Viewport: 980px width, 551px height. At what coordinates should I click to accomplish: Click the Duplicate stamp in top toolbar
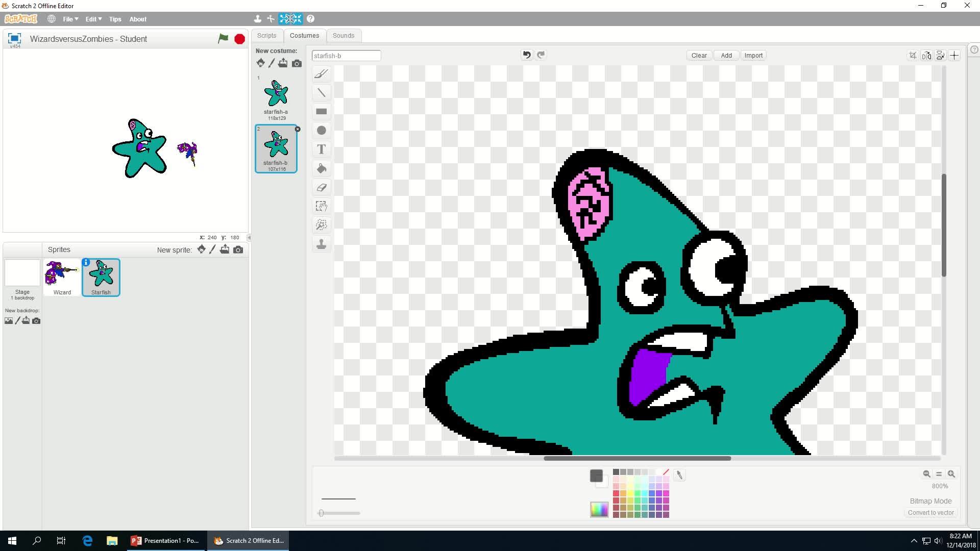(x=257, y=19)
